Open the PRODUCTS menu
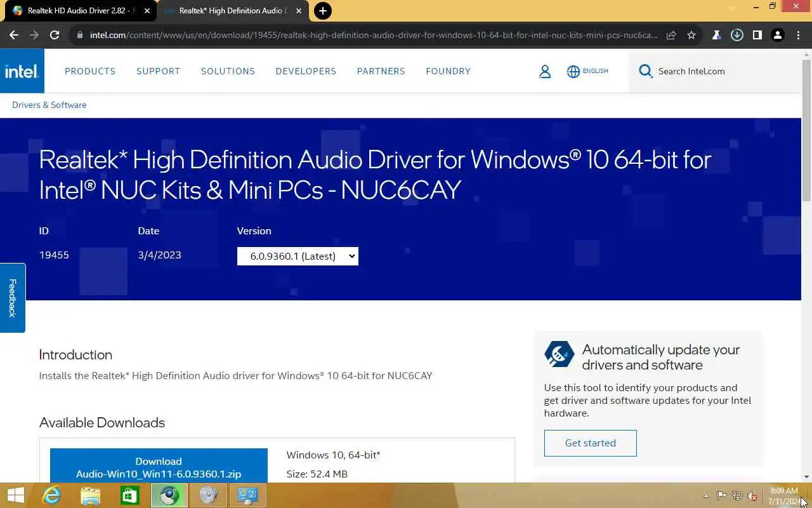 coord(90,71)
